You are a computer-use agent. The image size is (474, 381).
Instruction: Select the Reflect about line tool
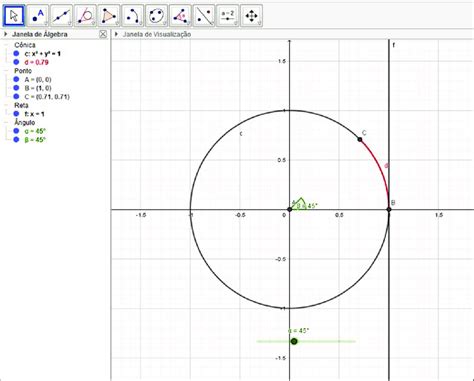point(204,16)
